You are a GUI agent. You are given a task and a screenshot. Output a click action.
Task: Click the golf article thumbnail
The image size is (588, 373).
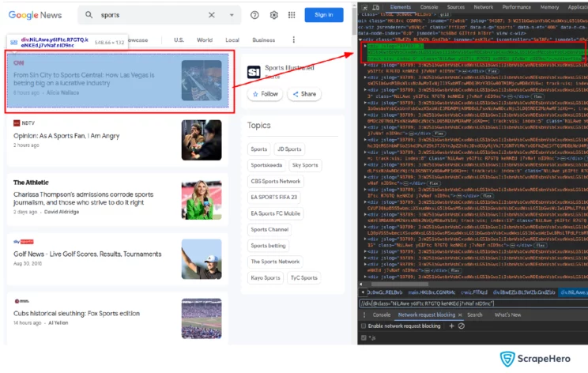pos(202,259)
